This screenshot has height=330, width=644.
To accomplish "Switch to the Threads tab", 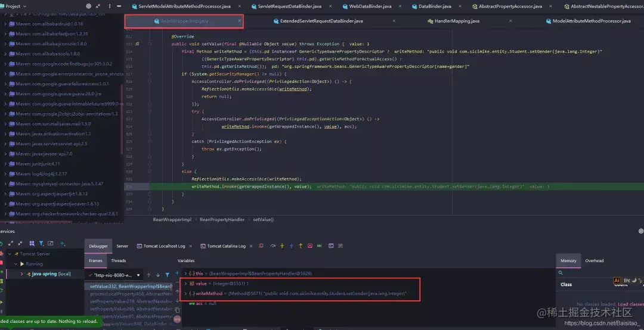I will (119, 261).
